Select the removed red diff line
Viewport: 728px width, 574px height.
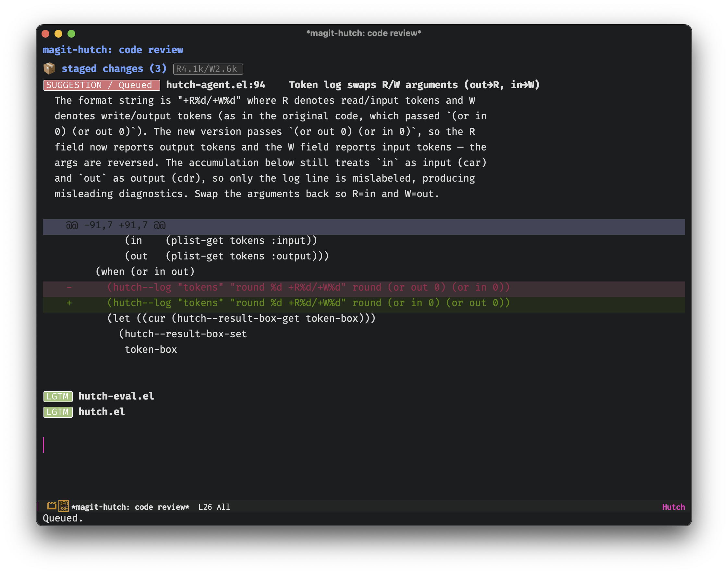364,287
